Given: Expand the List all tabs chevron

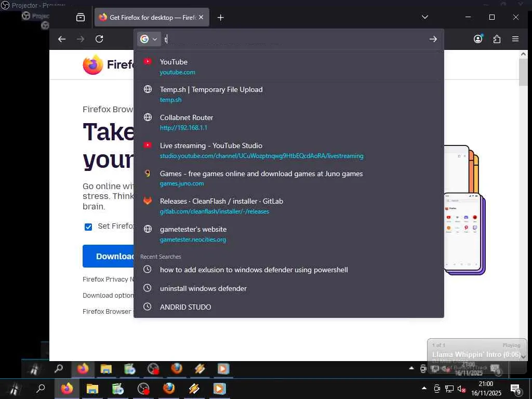Looking at the screenshot, I should pos(425,17).
